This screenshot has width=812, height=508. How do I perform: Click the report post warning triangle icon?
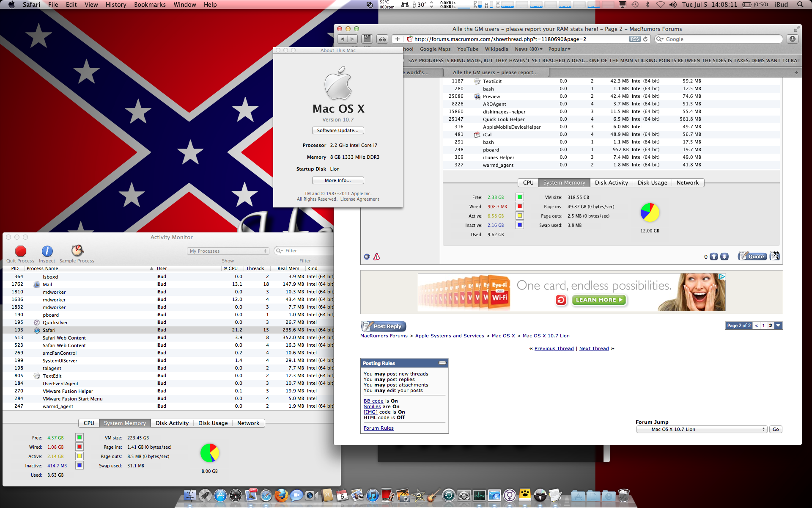[x=376, y=257]
